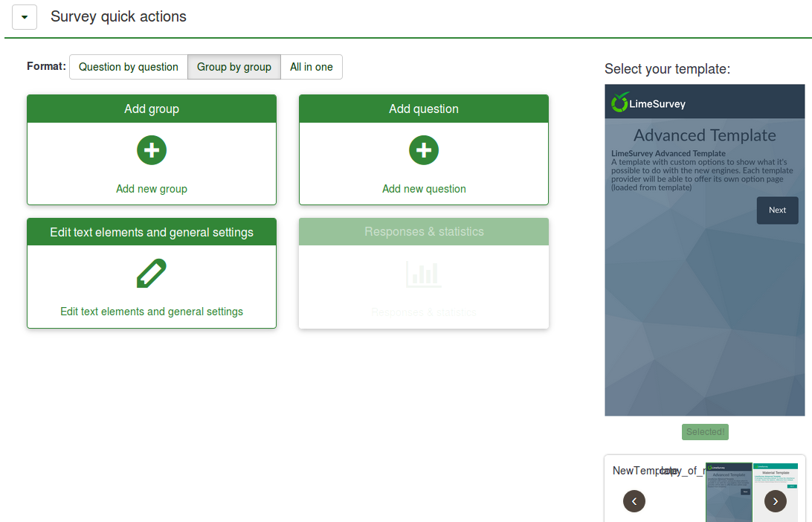This screenshot has height=522, width=812.
Task: Click the LimeSurvey logo in template preview
Action: point(647,103)
